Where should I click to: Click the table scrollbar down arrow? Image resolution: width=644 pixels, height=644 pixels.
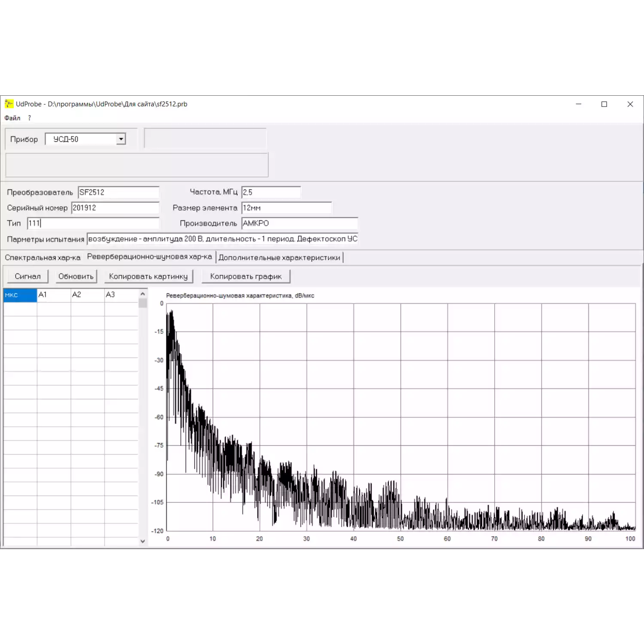[x=143, y=541]
